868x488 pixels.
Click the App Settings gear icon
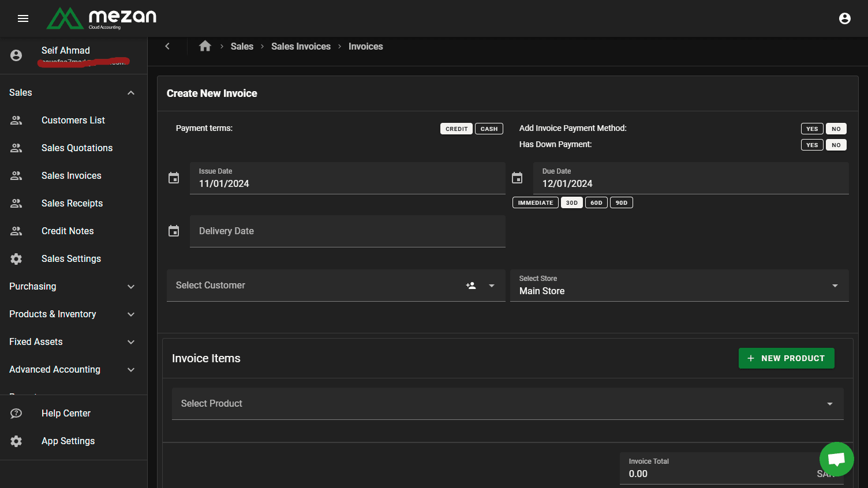(x=16, y=441)
